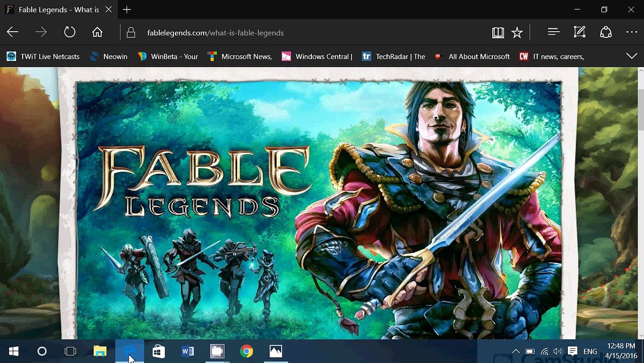Open the Windows Start menu
This screenshot has height=363, width=644.
coord(14,351)
